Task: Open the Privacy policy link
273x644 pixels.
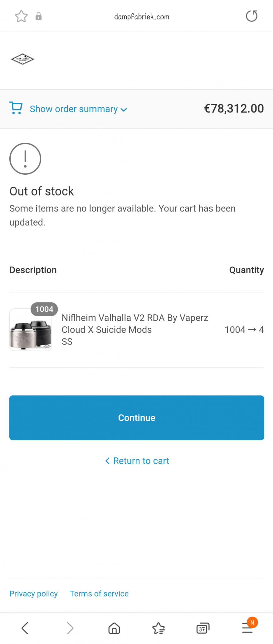Action: (33, 594)
